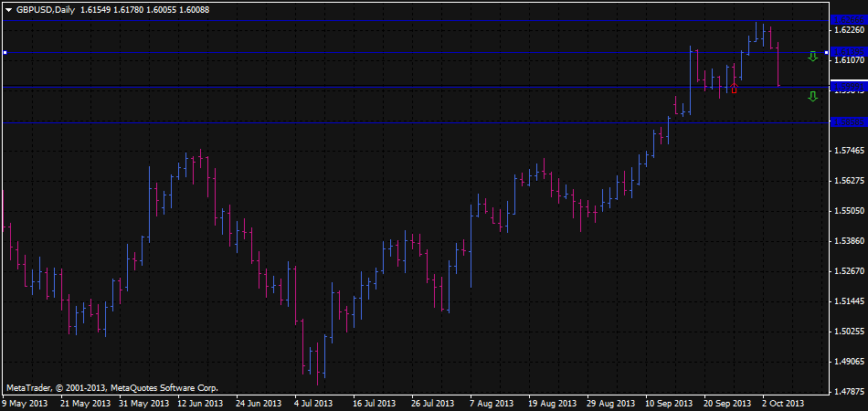Screen dimensions: 868x411
Task: Click the closing price 1.60088 in the header
Action: (x=190, y=9)
